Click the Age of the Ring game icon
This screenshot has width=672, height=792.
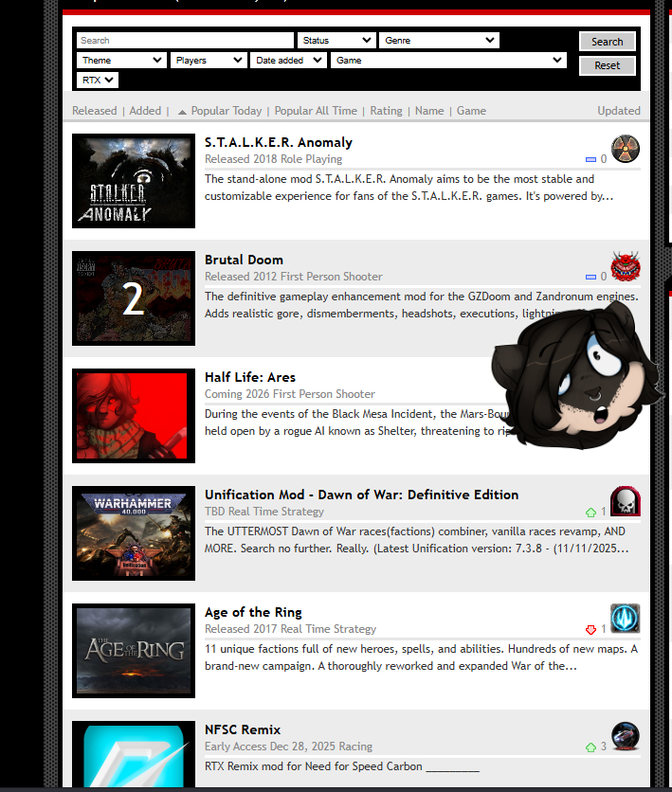point(626,619)
